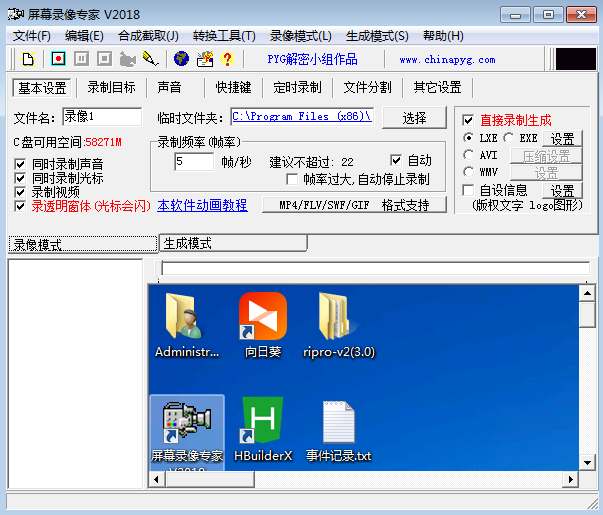Click the 文件名 input field

click(x=102, y=117)
